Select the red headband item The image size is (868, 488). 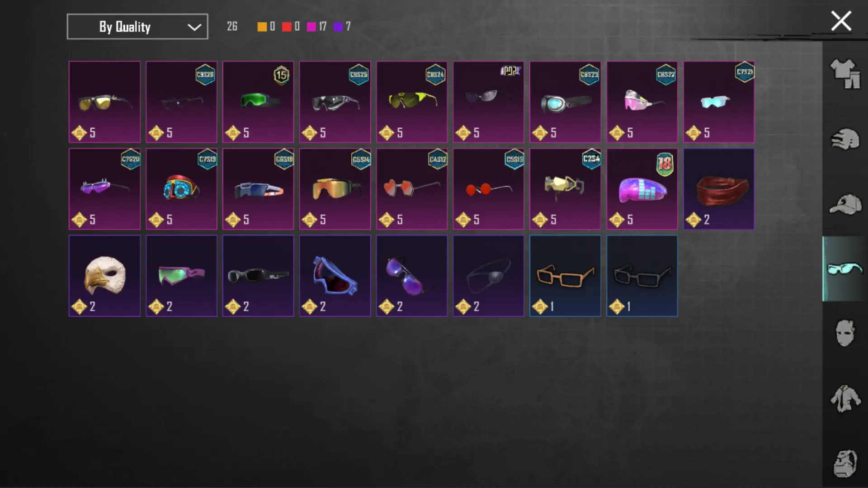[x=719, y=189]
